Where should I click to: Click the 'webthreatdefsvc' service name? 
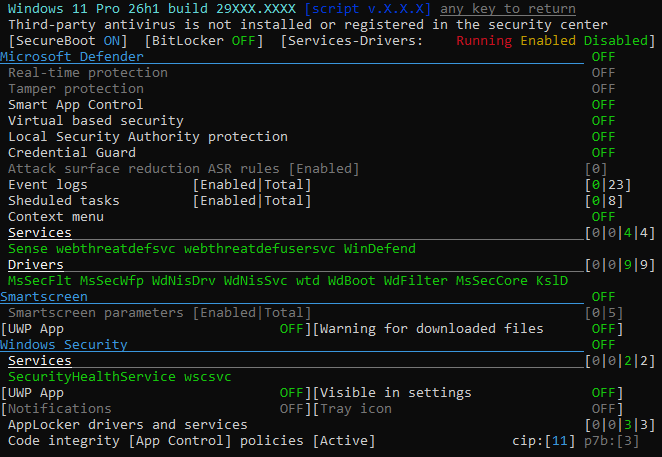(x=116, y=249)
